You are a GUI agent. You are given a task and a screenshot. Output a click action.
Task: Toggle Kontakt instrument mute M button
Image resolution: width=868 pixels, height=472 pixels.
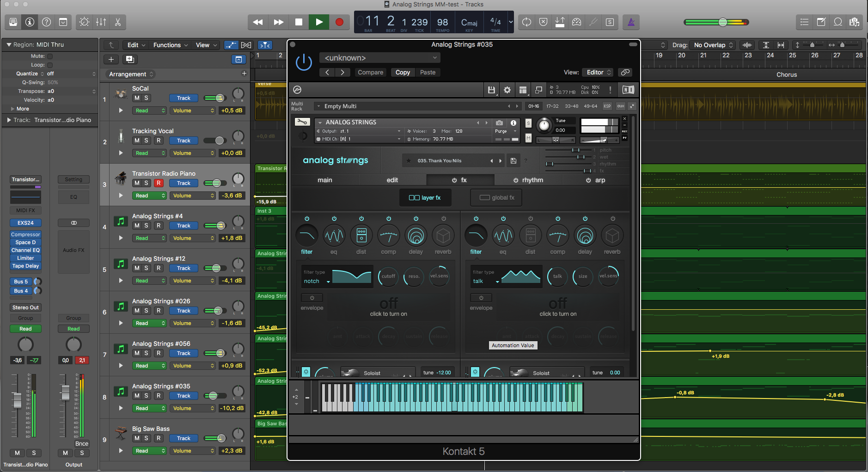528,138
